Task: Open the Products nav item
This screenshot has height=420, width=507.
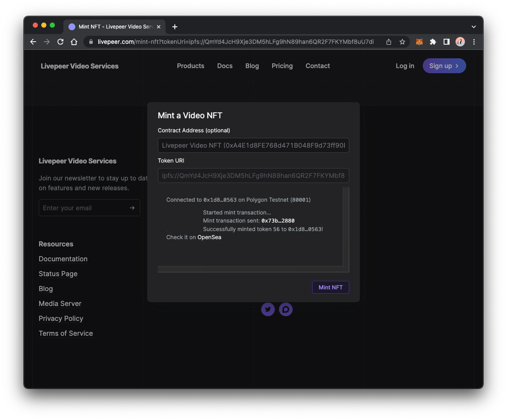Action: pos(191,66)
